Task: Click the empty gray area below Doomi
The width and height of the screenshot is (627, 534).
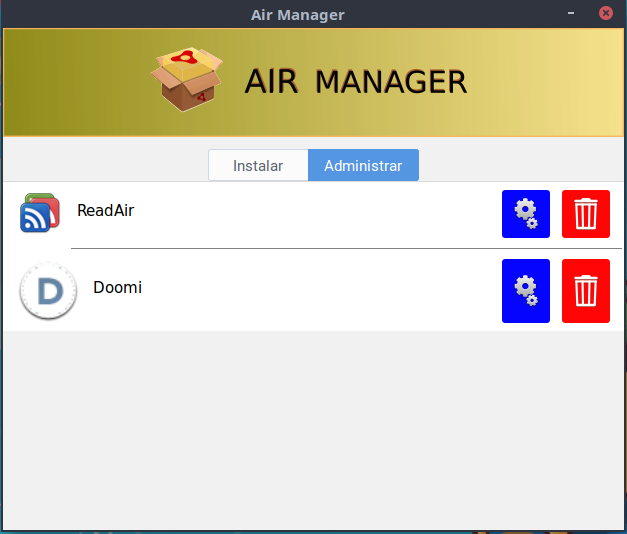Action: point(313,430)
